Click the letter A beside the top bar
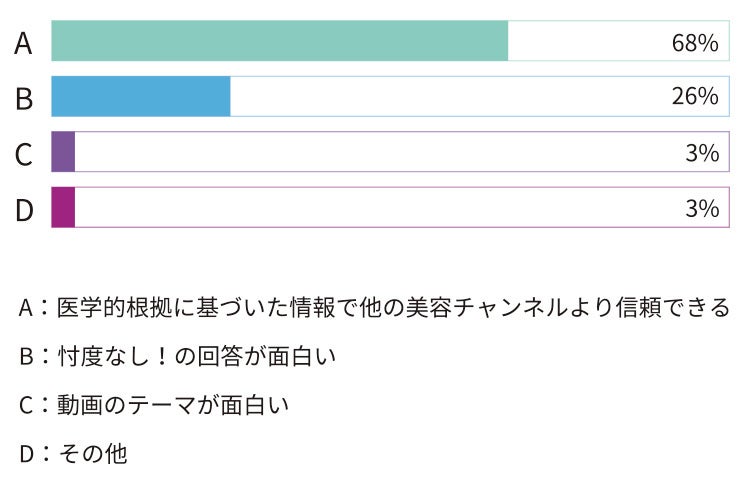Screen dimensions: 744x486 tap(23, 43)
